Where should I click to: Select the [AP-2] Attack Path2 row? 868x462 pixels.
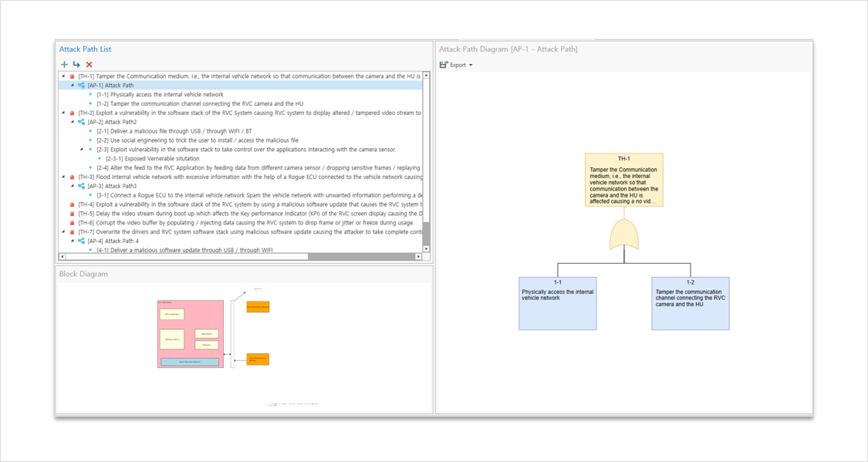(x=113, y=122)
